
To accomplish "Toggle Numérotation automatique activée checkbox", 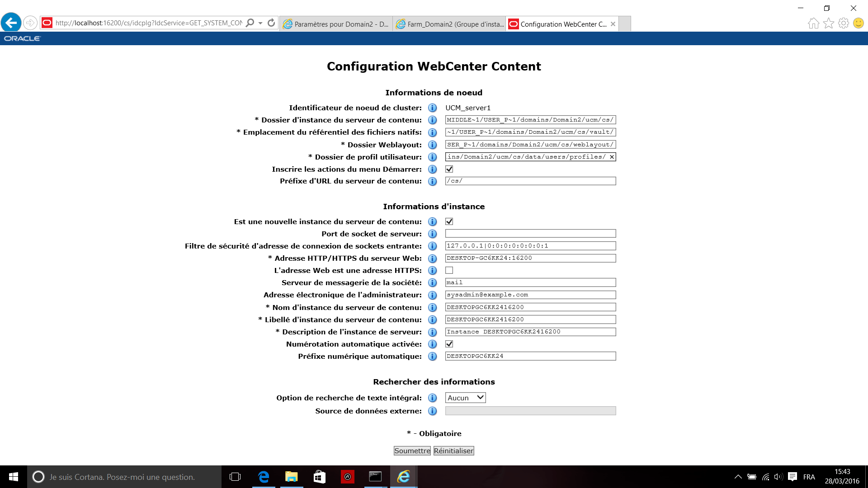I will [x=449, y=344].
